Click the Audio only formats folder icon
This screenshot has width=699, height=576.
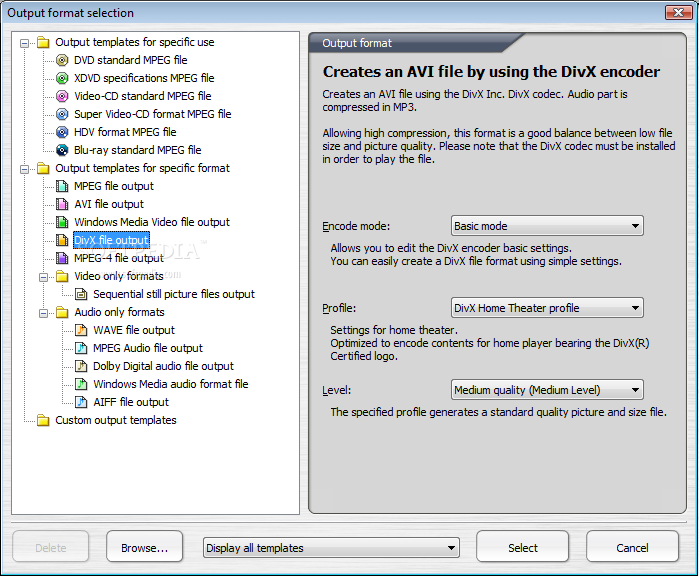tap(62, 312)
